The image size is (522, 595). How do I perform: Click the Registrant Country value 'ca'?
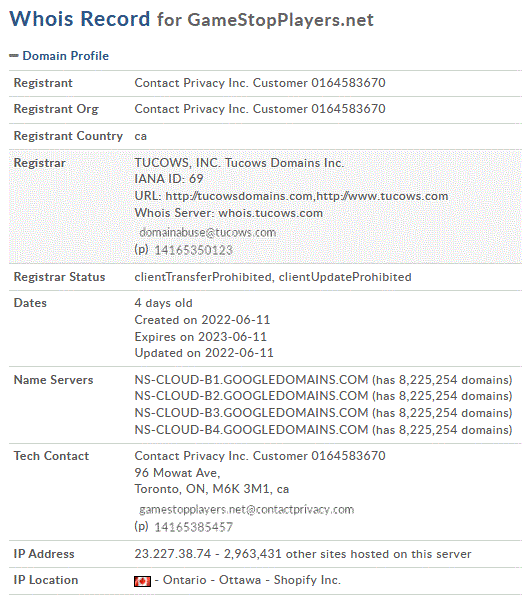pyautogui.click(x=141, y=136)
